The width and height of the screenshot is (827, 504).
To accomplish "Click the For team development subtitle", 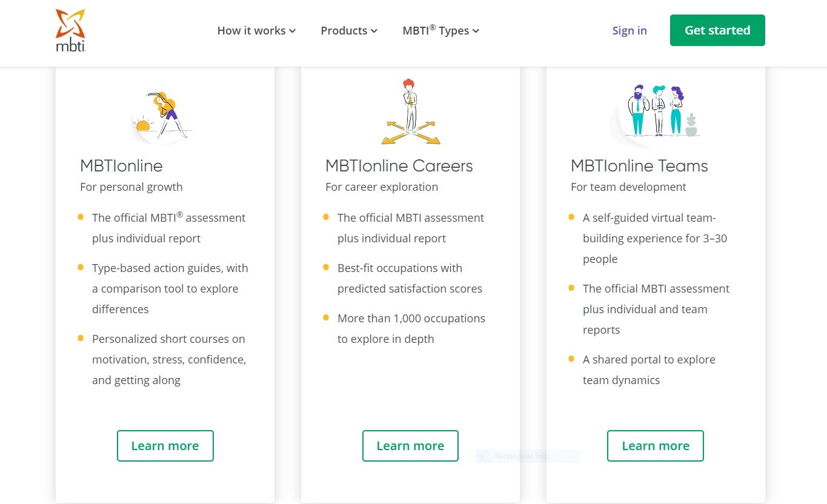I will click(x=628, y=187).
